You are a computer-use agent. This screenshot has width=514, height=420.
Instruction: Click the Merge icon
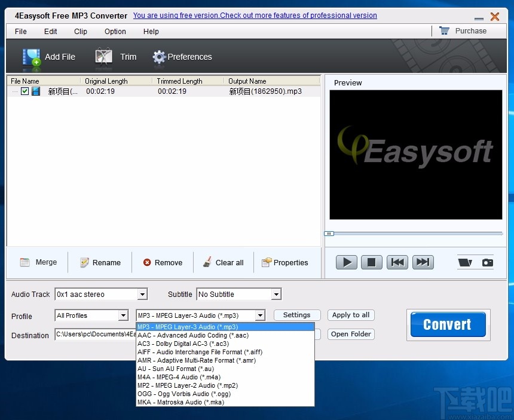tap(24, 262)
